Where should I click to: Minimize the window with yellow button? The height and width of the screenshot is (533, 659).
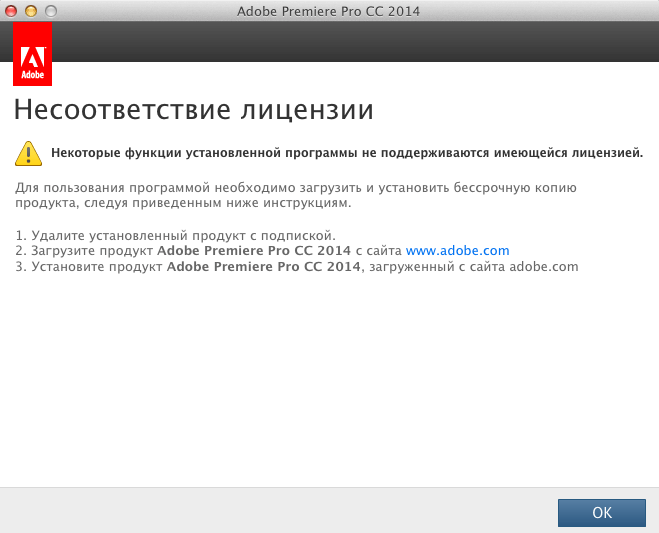click(31, 11)
